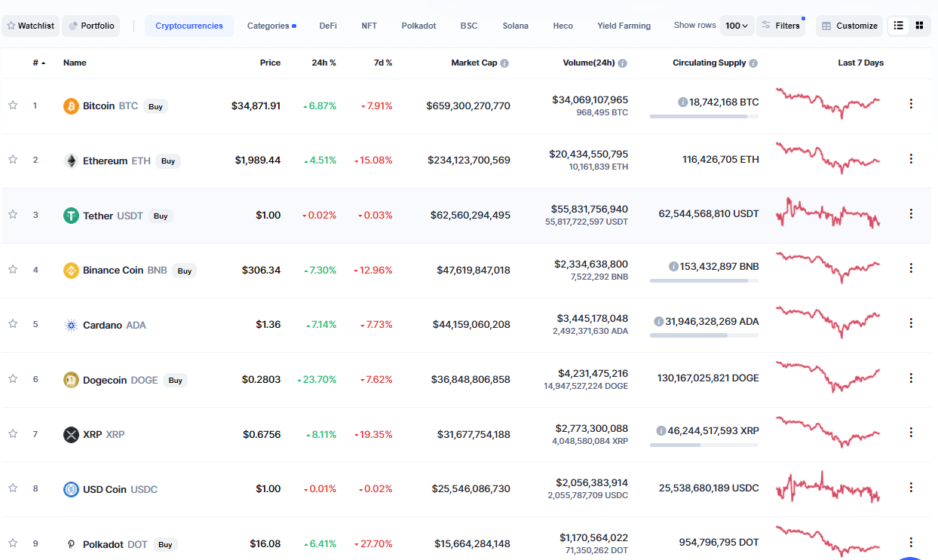938x560 pixels.
Task: Open Bitcoin row three-dot menu
Action: 911,104
